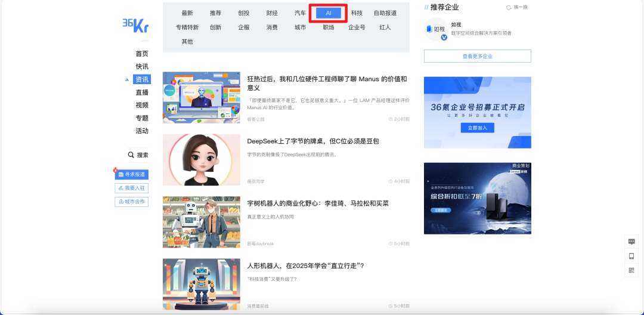The width and height of the screenshot is (644, 315).
Task: Select the 自助报道 category tab
Action: click(385, 13)
